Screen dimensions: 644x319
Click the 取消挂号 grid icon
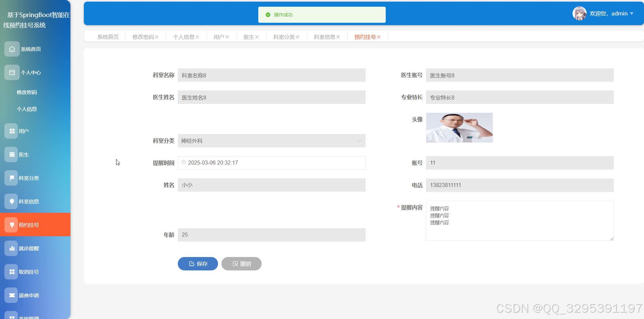pyautogui.click(x=11, y=272)
